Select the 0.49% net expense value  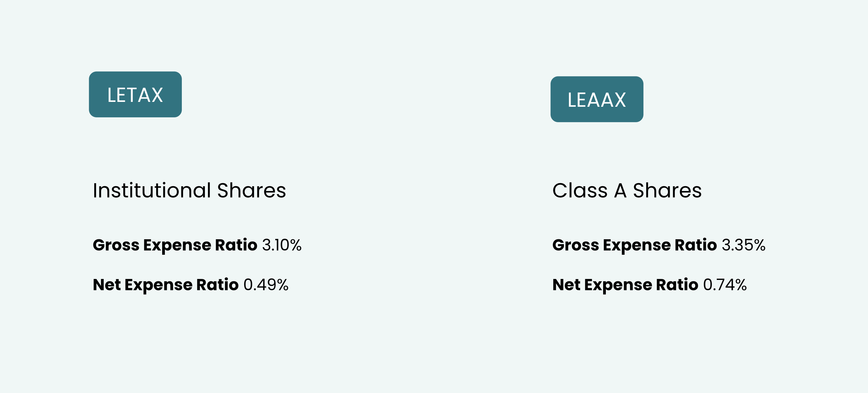(266, 285)
